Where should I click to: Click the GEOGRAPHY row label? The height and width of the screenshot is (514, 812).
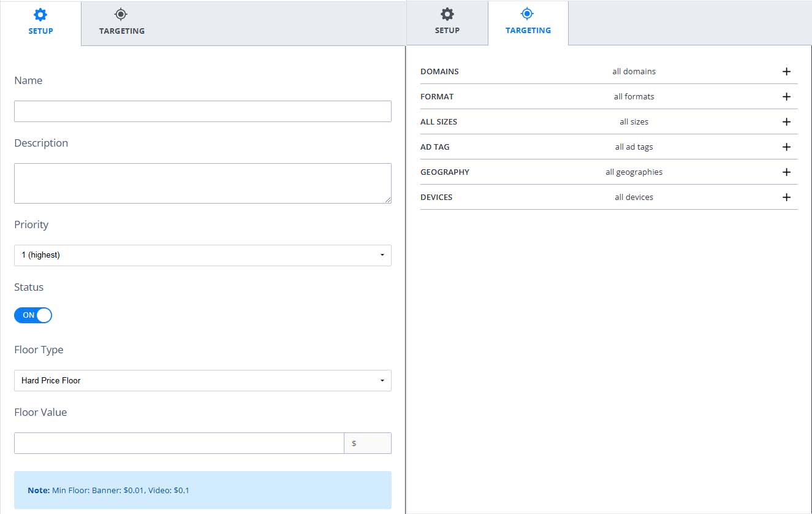coord(444,172)
